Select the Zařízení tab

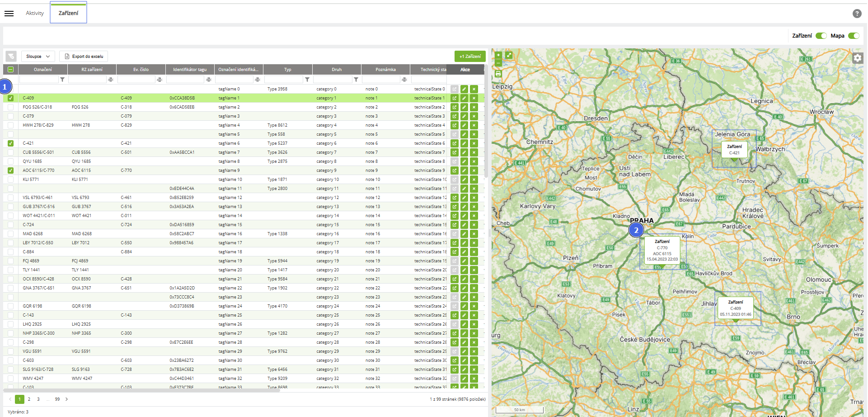tap(68, 13)
